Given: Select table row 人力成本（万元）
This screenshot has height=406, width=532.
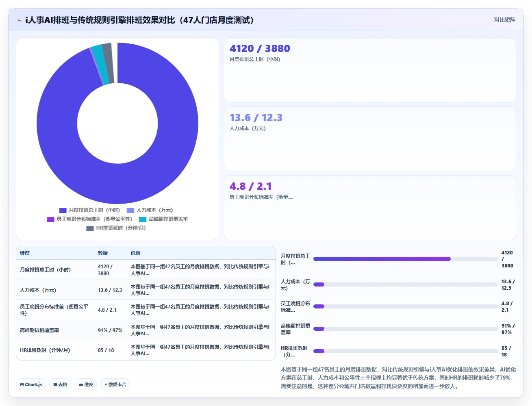Looking at the screenshot, I should pyautogui.click(x=146, y=290).
